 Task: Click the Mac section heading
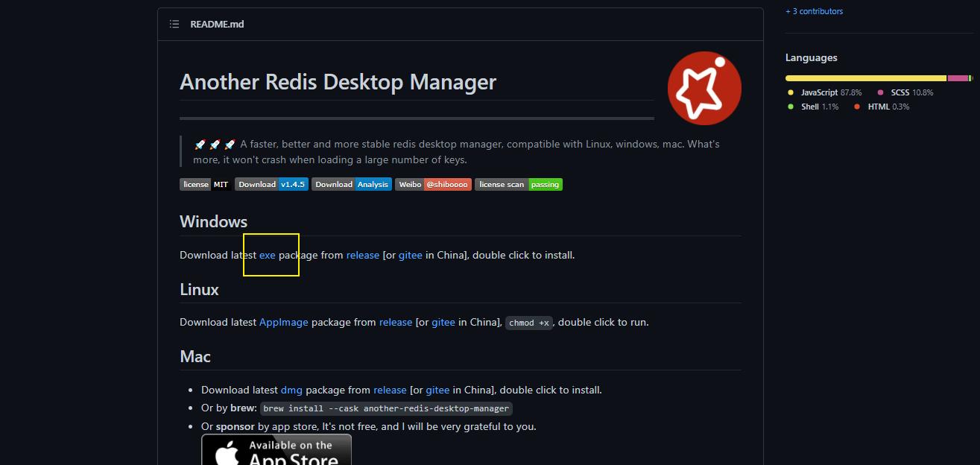[195, 356]
